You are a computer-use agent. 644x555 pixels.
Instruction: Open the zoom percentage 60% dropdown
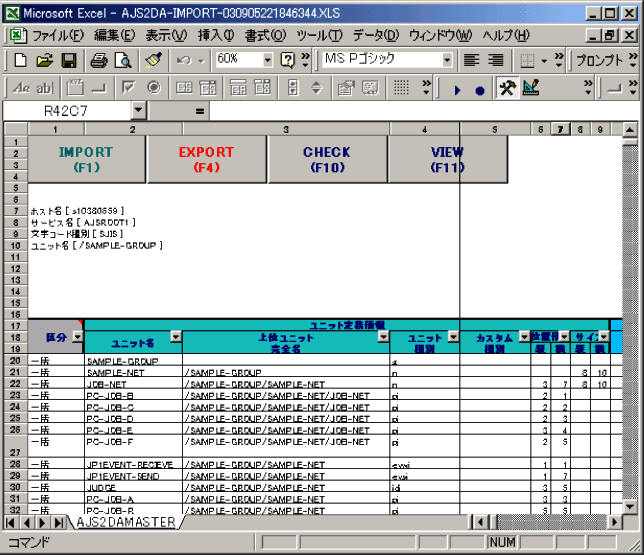click(x=267, y=61)
